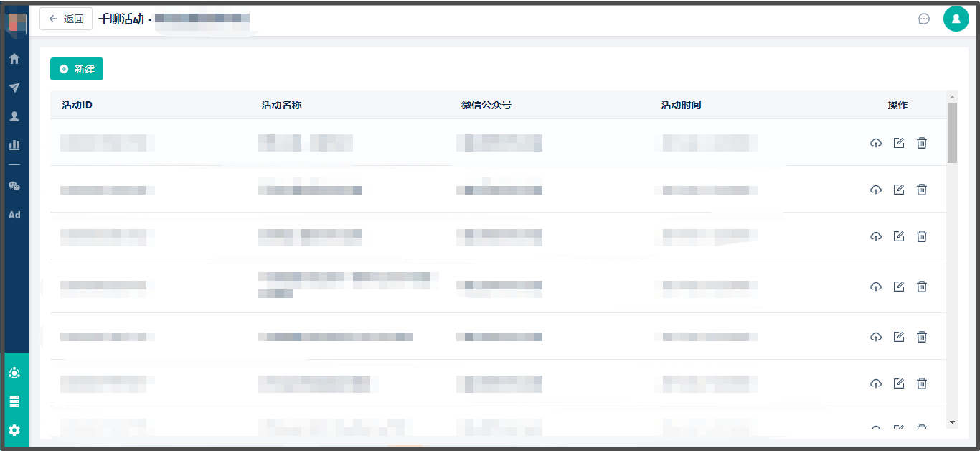This screenshot has height=451, width=980.
Task: Click upload cloud icon in fourth table row
Action: 876,287
